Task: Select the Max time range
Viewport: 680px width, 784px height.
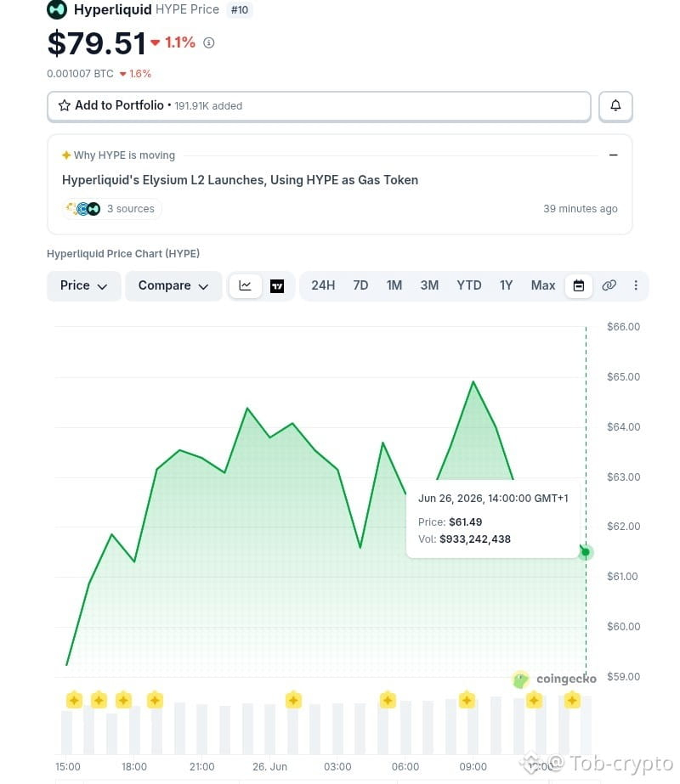Action: pos(543,285)
